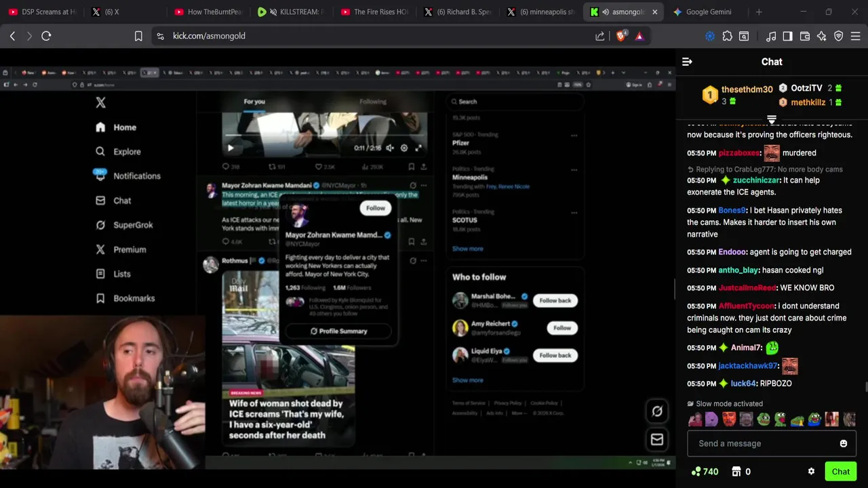The height and width of the screenshot is (488, 868).
Task: Click the green Chat send button
Action: point(840,472)
